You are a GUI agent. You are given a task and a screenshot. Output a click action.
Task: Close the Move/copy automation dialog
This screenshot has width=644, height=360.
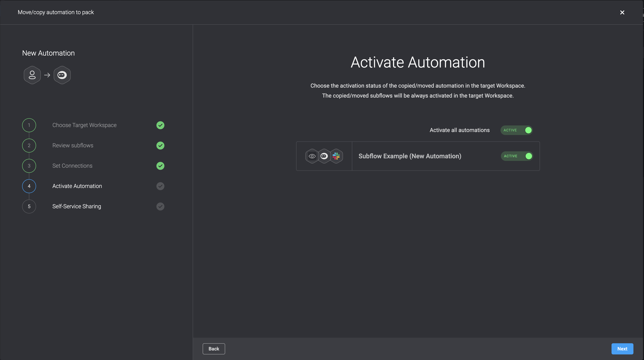[622, 13]
